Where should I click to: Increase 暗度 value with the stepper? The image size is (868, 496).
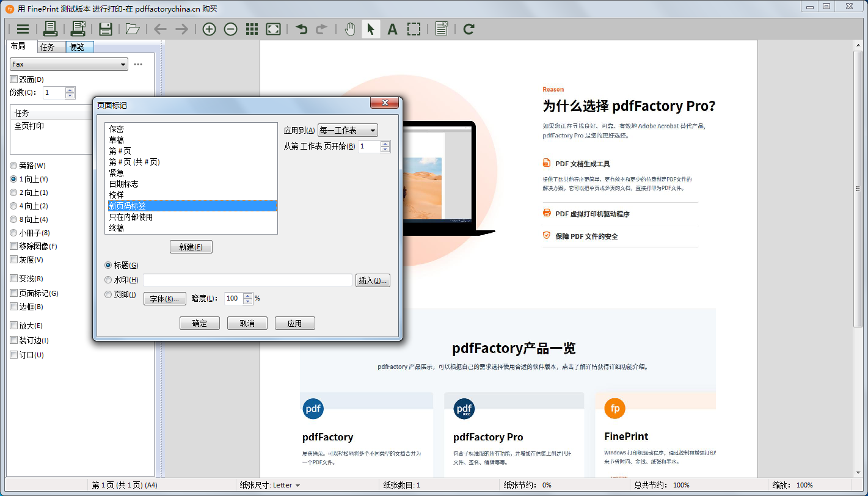(248, 295)
